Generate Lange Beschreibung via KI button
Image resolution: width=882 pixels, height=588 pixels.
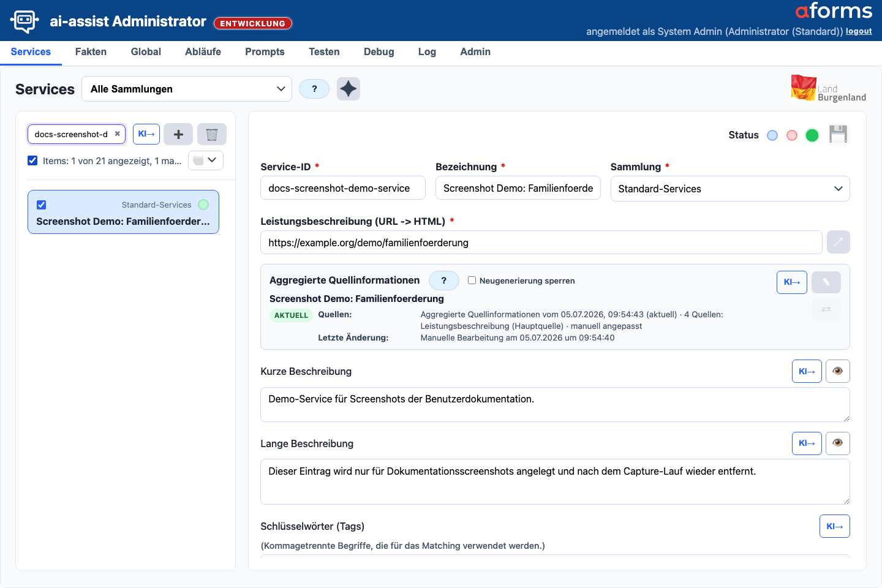[807, 443]
